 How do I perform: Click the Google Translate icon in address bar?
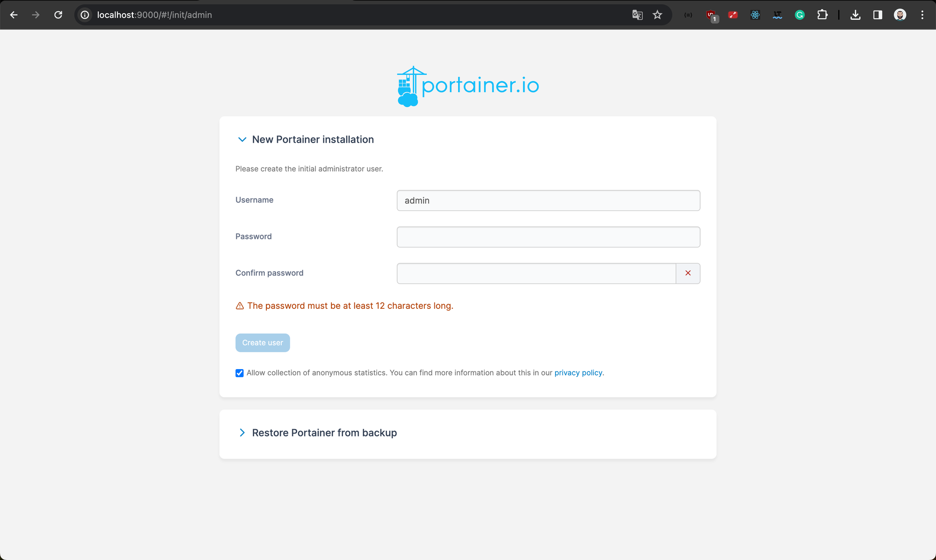637,15
